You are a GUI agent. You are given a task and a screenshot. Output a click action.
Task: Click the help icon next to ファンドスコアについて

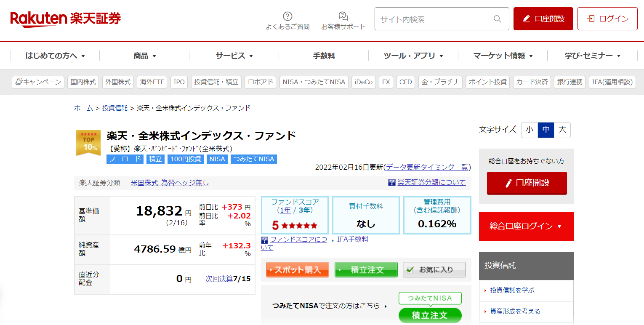pyautogui.click(x=265, y=240)
